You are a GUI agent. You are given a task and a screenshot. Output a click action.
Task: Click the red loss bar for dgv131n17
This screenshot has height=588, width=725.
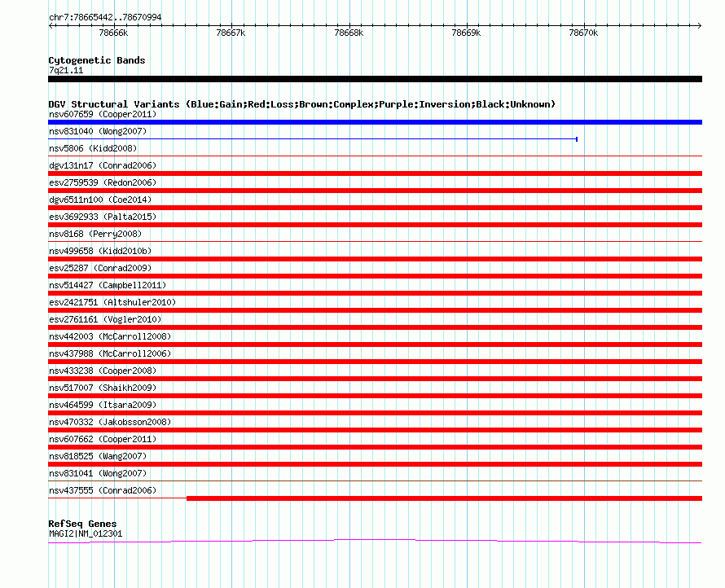(x=375, y=173)
